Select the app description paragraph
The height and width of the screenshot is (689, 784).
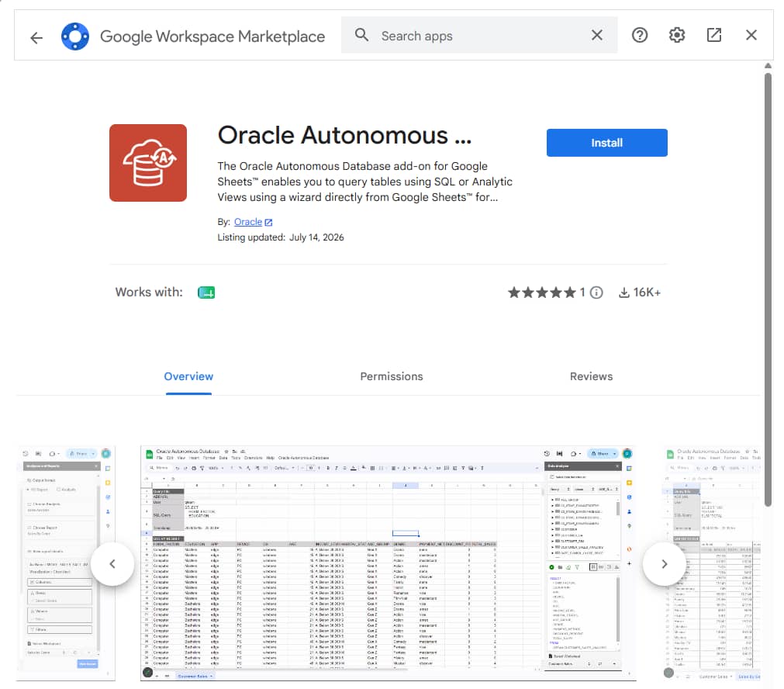[364, 182]
